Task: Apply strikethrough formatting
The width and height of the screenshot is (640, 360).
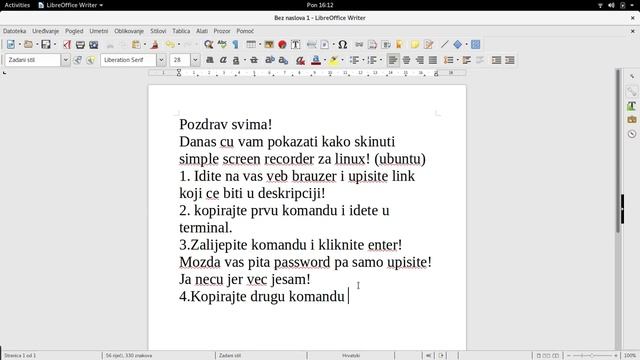Action: (x=254, y=60)
